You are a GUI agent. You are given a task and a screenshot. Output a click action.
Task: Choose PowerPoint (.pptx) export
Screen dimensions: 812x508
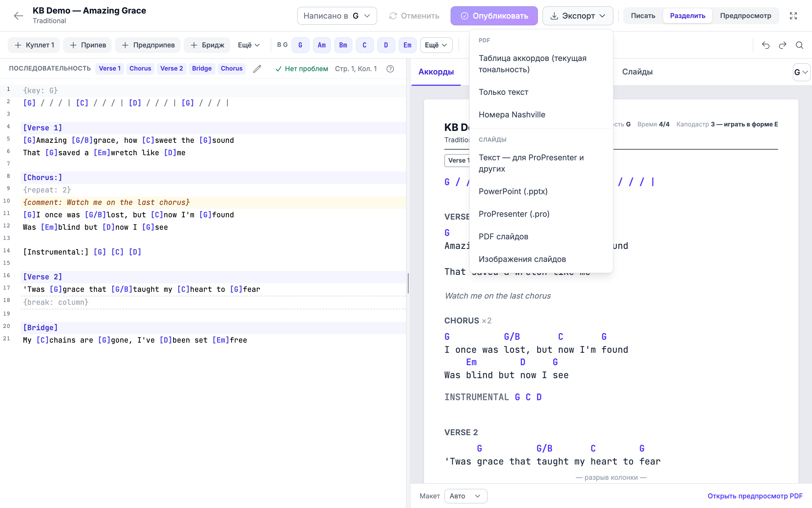[541, 191]
